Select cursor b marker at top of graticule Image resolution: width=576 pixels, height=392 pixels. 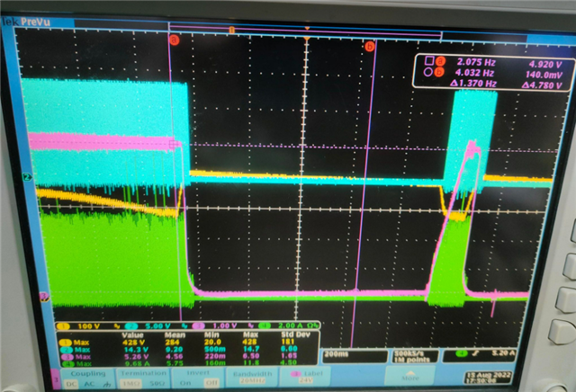point(370,46)
